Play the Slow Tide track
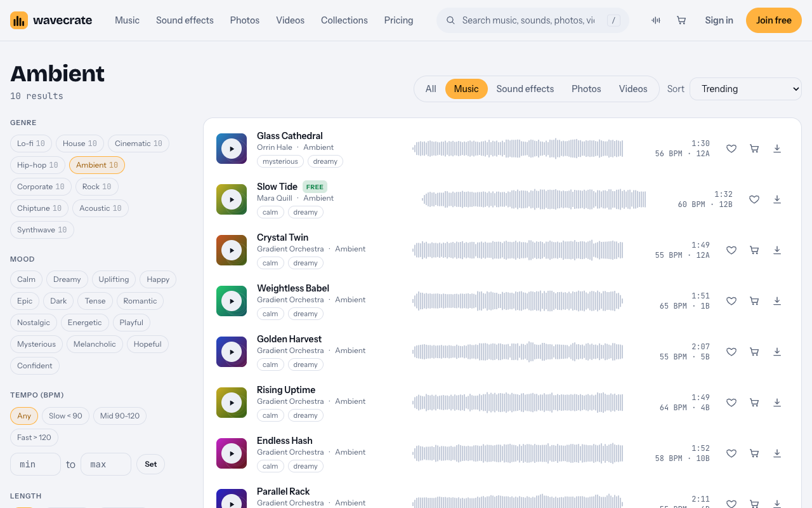This screenshot has width=812, height=508. coord(232,199)
